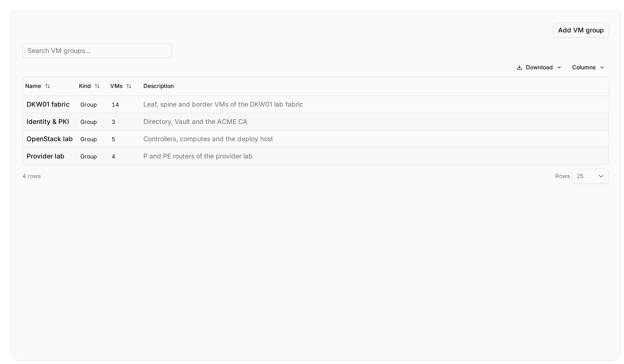Open the OpenStack lab group
This screenshot has height=364, width=624.
click(x=49, y=139)
